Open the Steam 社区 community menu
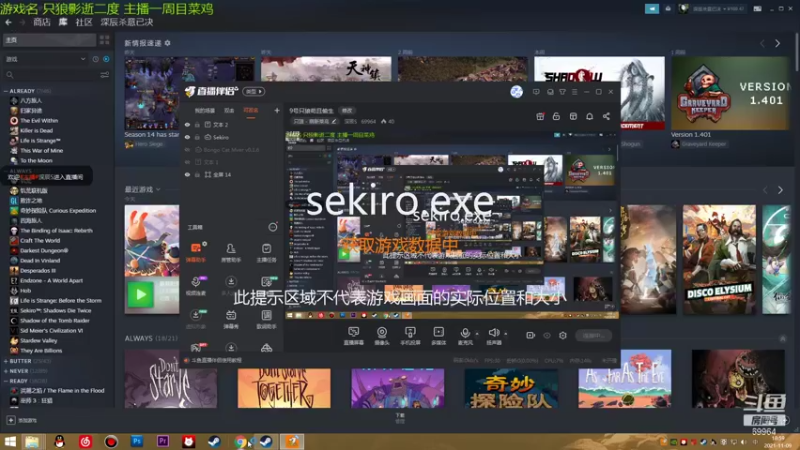The image size is (800, 450). point(84,22)
